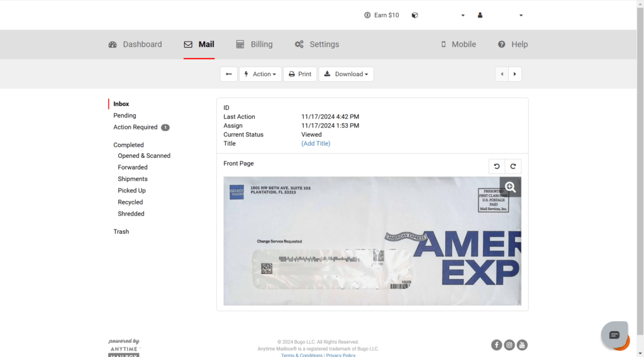644x357 pixels.
Task: Open the Picked Up folder
Action: [132, 190]
